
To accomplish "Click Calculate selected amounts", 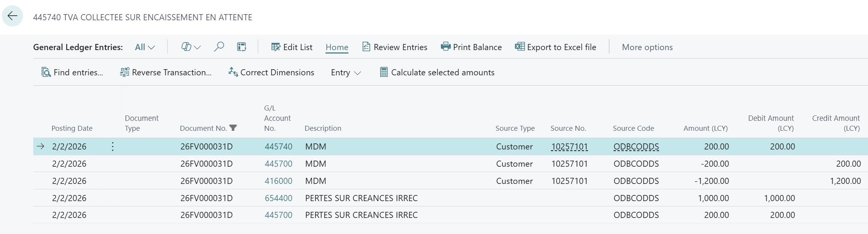I will [x=437, y=72].
